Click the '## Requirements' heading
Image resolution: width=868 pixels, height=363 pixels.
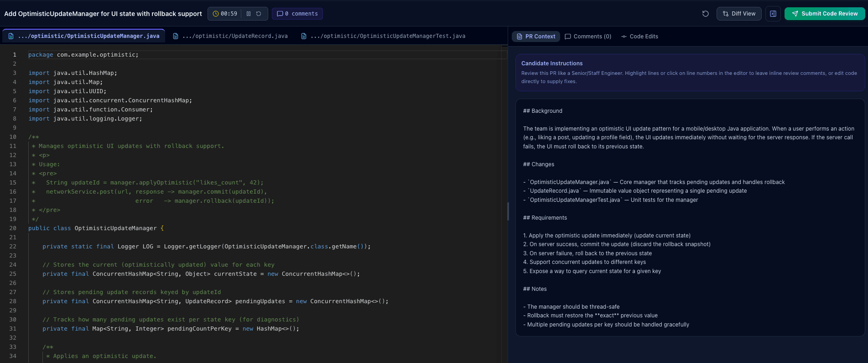click(546, 218)
